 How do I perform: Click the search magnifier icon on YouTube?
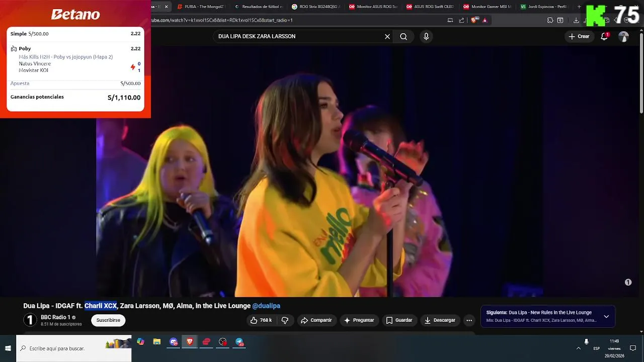404,36
